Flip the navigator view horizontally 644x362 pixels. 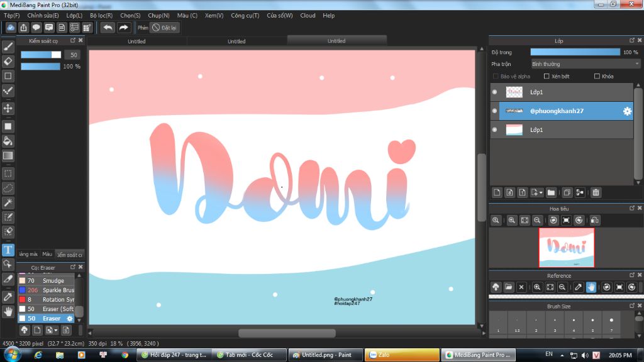595,221
